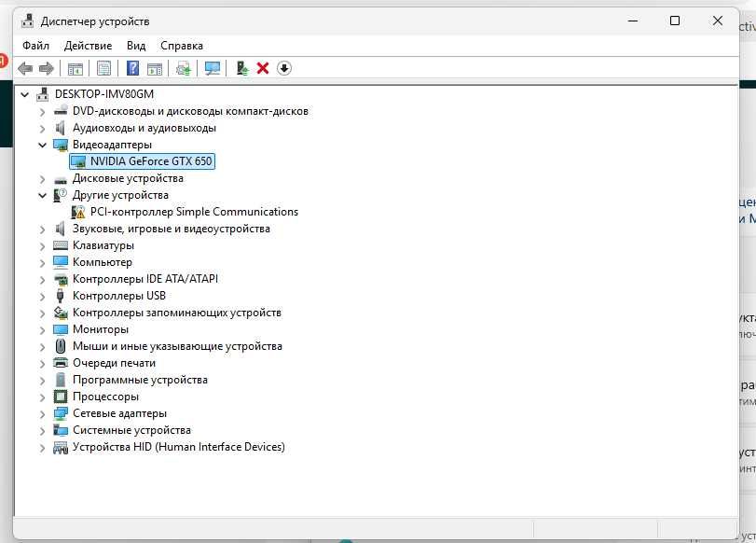The image size is (756, 543).
Task: Click the Device Manager title bar icon
Action: point(28,21)
